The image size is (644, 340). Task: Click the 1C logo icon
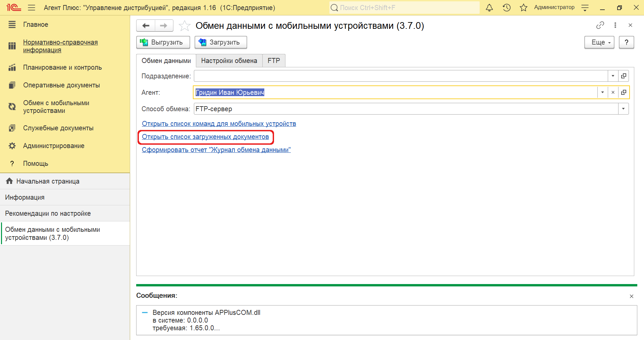(14, 8)
